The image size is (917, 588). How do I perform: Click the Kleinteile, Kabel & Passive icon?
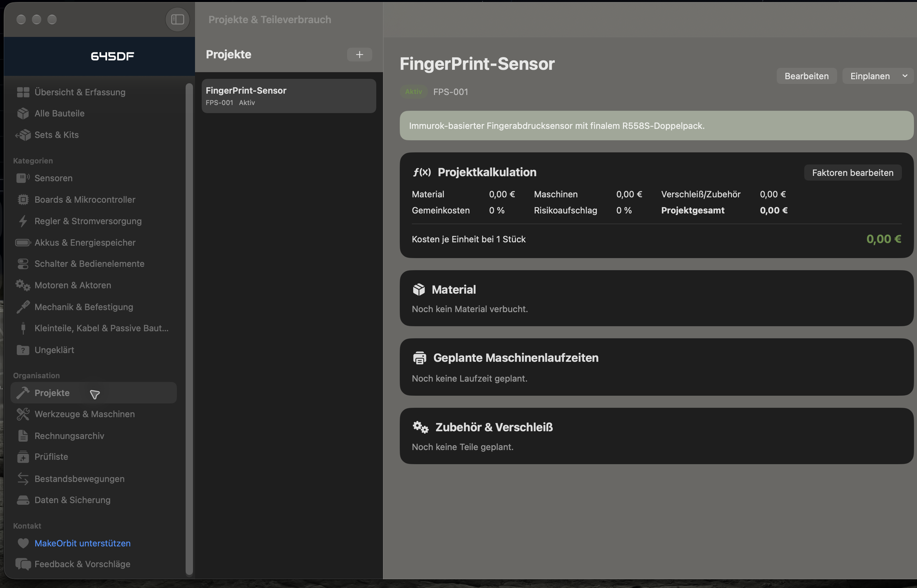(23, 328)
